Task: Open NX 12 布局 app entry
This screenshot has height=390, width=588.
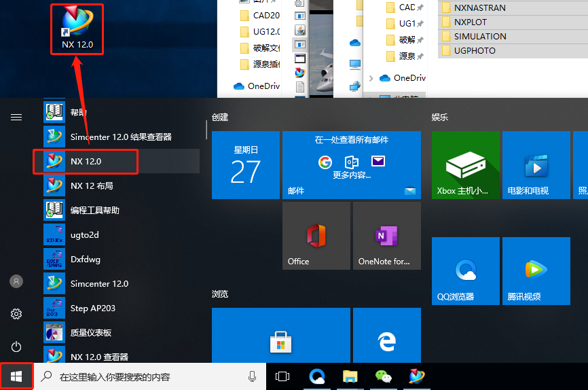Action: click(x=116, y=185)
